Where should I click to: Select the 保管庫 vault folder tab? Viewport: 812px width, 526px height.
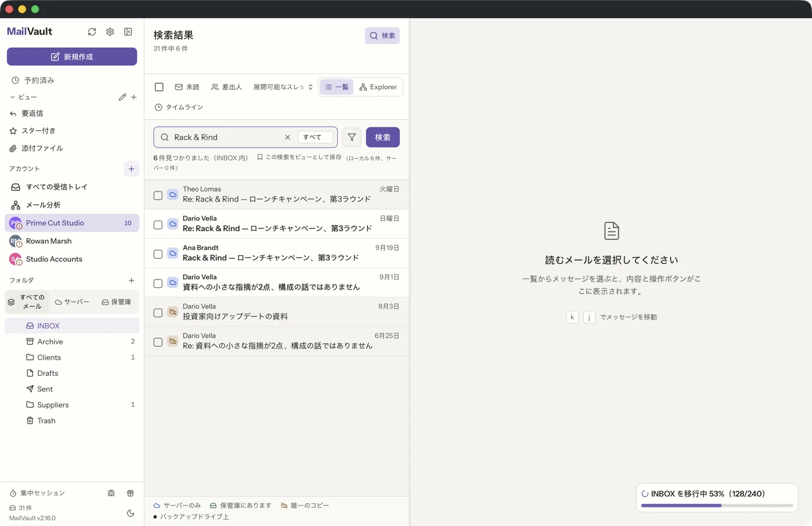pyautogui.click(x=117, y=302)
